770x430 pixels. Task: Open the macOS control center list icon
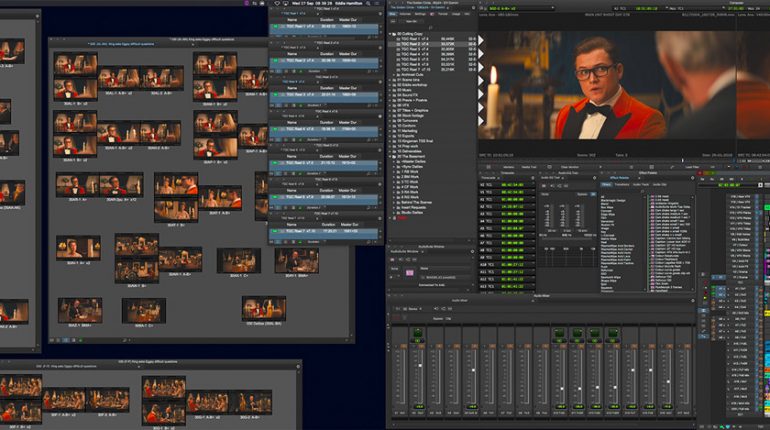377,3
